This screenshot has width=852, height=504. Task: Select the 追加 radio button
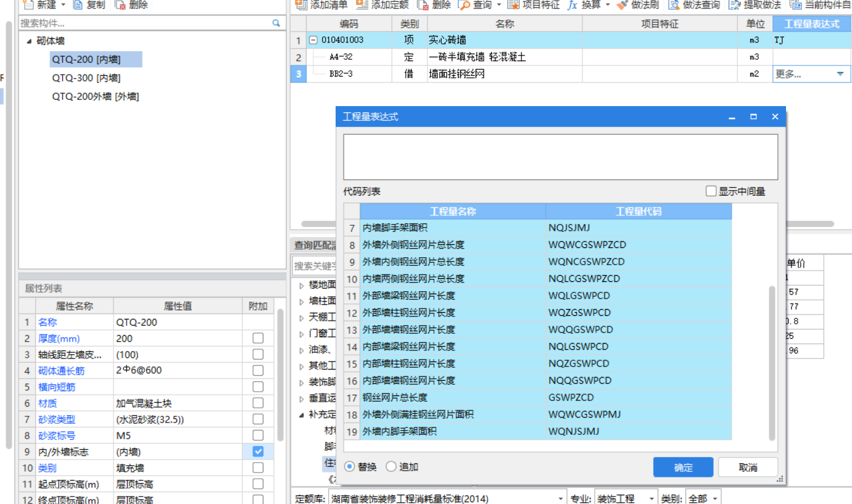point(391,467)
